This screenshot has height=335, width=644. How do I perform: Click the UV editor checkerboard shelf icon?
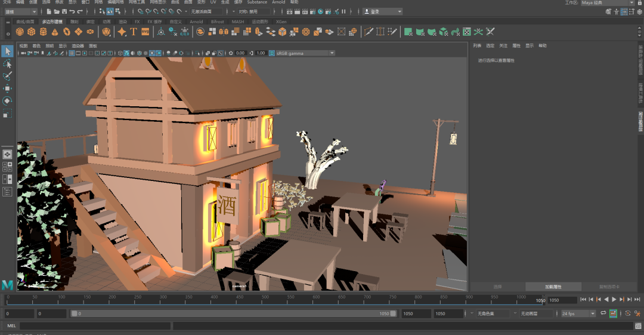coord(466,32)
